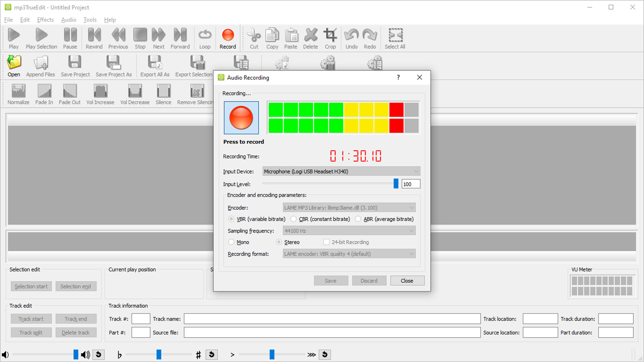This screenshot has width=644, height=362.
Task: Enable 24-bit Recording
Action: 326,242
